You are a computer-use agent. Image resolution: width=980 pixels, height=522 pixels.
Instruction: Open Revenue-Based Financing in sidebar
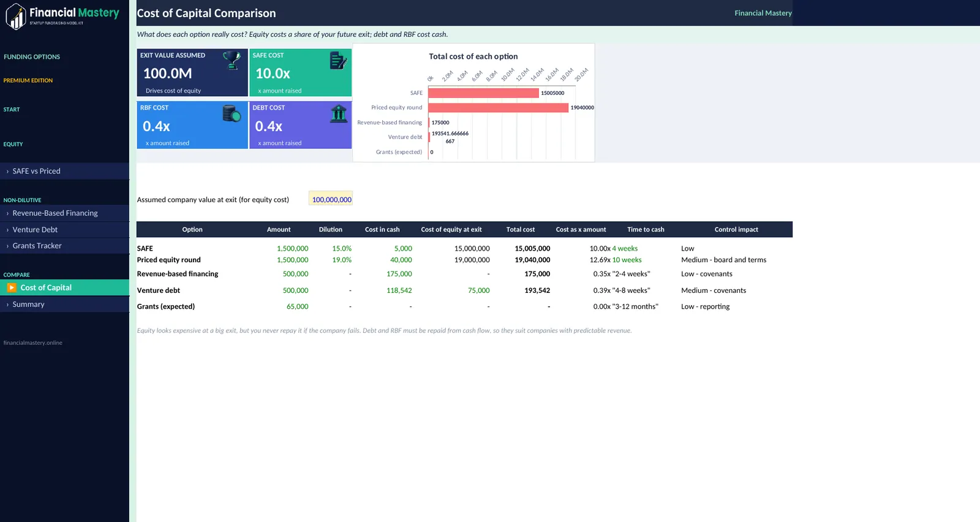[x=65, y=213]
